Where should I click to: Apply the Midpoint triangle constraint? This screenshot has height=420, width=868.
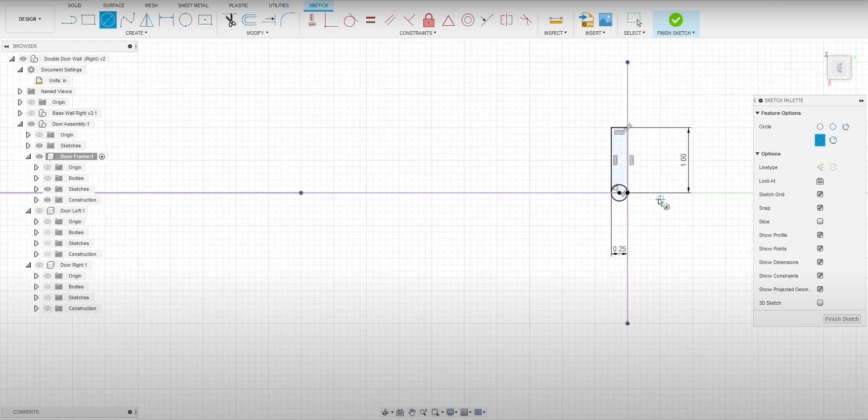(x=448, y=20)
